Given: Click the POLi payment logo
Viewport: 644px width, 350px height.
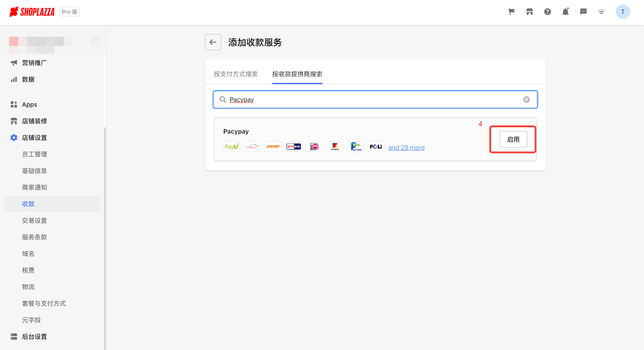Looking at the screenshot, I should (x=376, y=146).
